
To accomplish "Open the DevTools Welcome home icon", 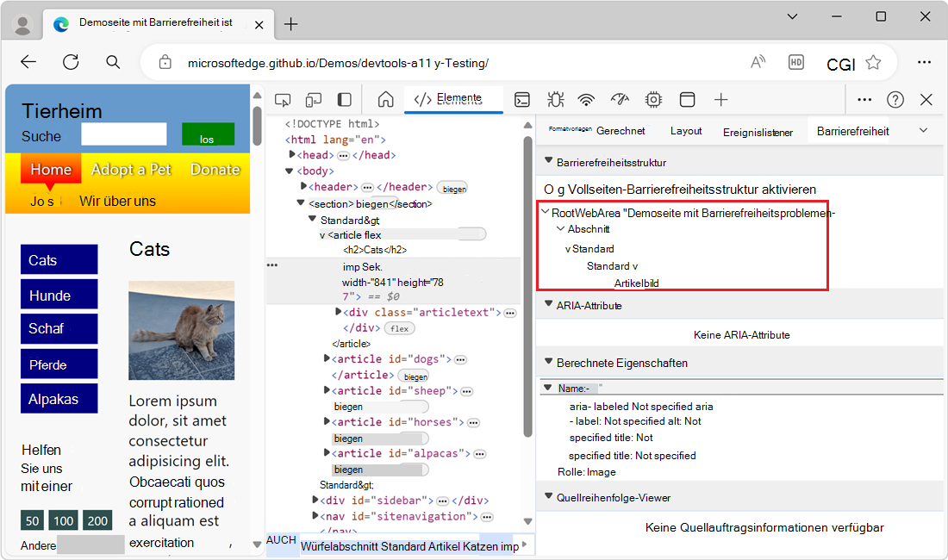I will [x=386, y=100].
